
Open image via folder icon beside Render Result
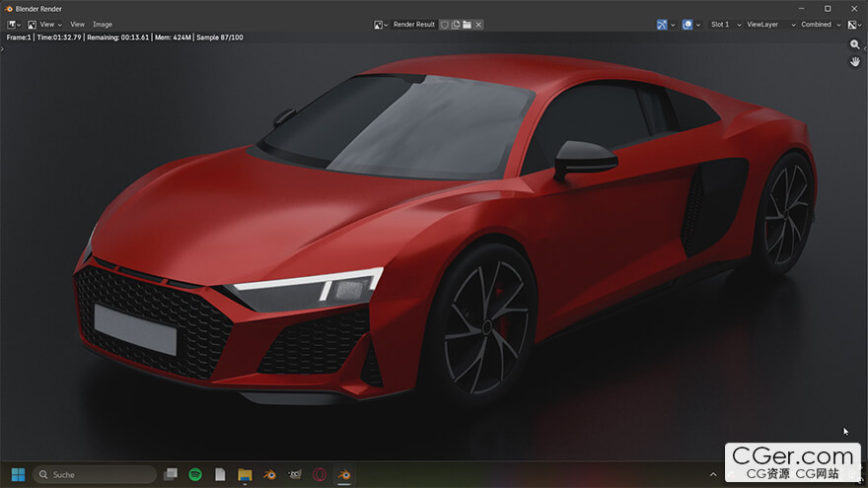[468, 25]
